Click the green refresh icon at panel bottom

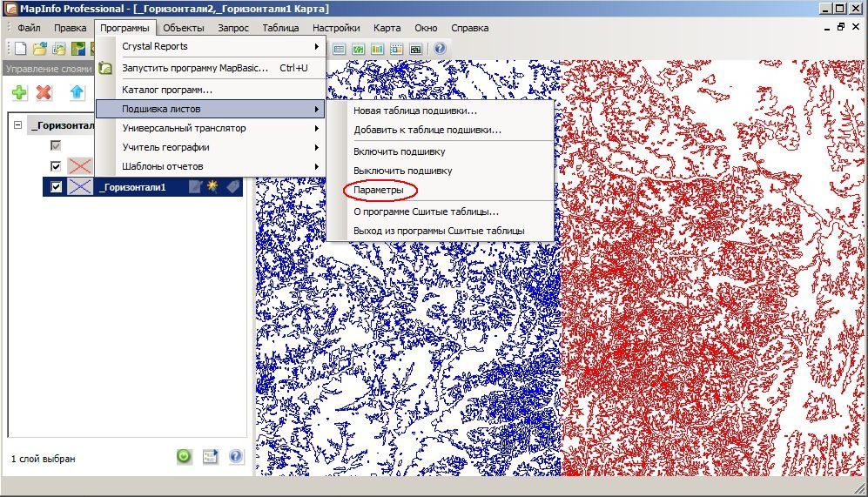(184, 456)
